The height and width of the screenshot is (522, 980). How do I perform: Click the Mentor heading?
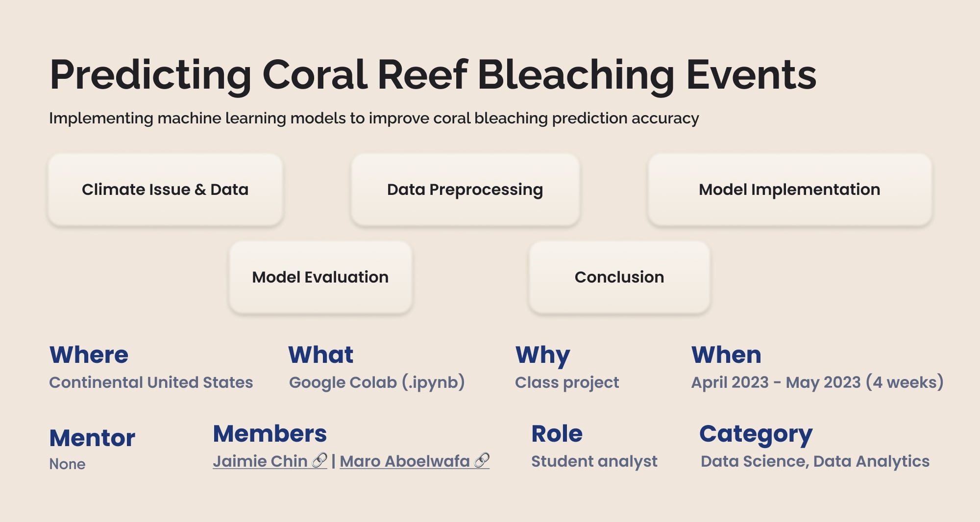coord(92,438)
